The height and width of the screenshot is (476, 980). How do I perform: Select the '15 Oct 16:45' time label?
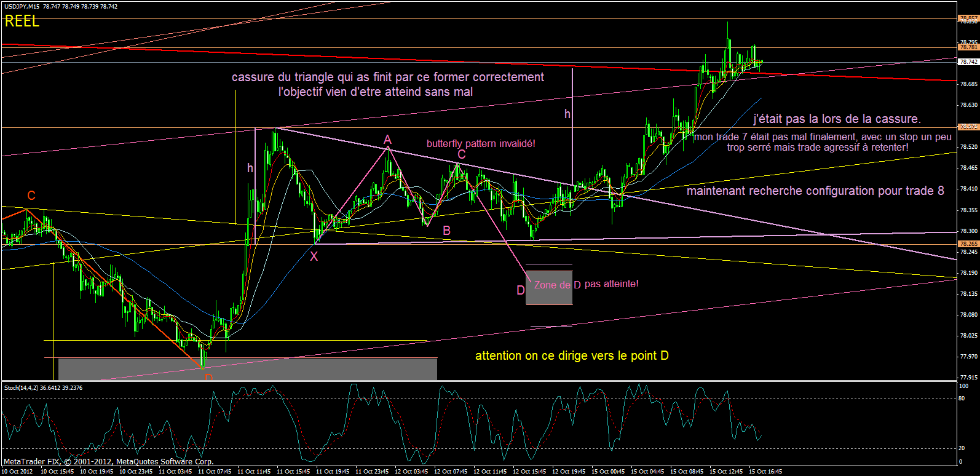pyautogui.click(x=765, y=472)
